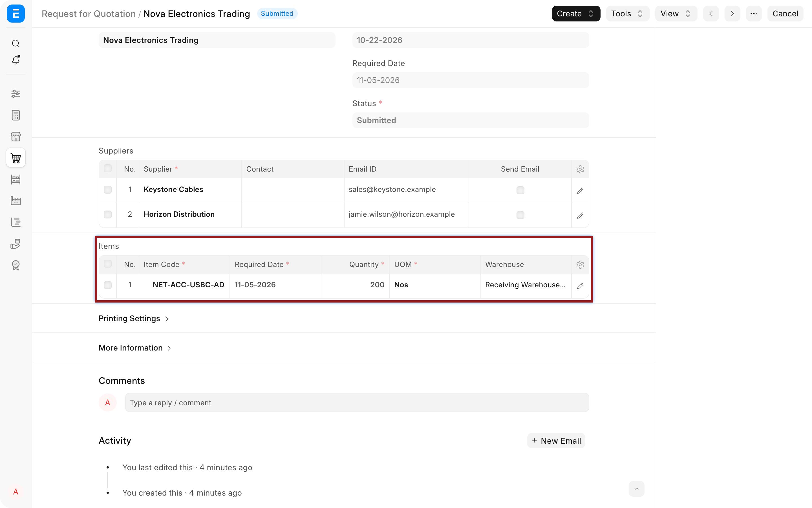The height and width of the screenshot is (508, 812).
Task: Edit the Keystone Cables row pencil
Action: click(x=580, y=190)
